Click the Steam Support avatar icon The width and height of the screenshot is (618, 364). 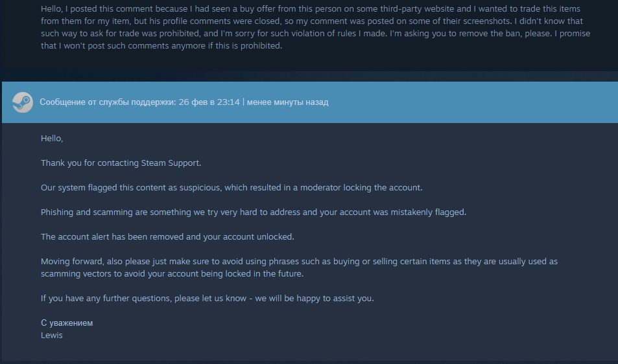[x=23, y=102]
